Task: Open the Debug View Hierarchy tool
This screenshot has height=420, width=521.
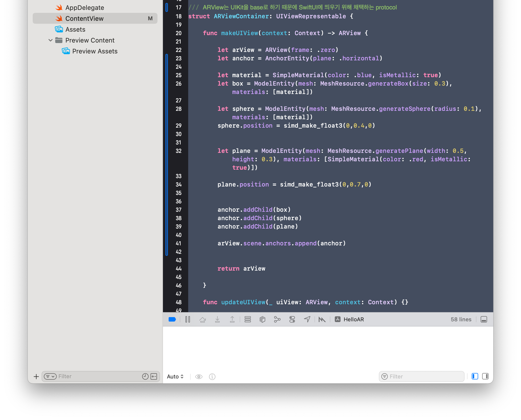Action: click(x=262, y=319)
